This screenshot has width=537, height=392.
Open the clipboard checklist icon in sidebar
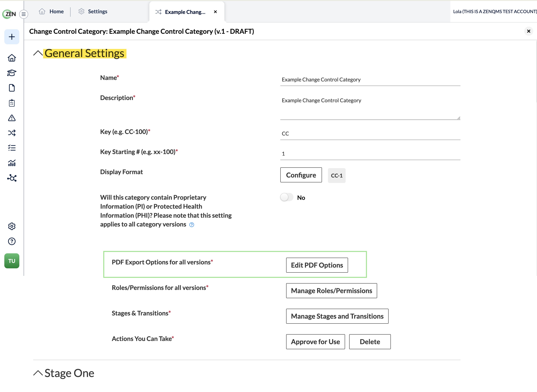pyautogui.click(x=12, y=103)
